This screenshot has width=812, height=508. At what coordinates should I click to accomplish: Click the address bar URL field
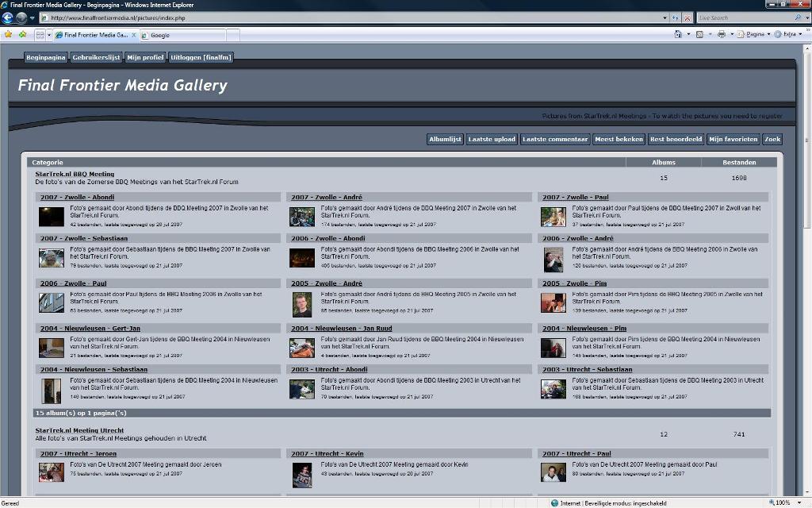click(350, 17)
